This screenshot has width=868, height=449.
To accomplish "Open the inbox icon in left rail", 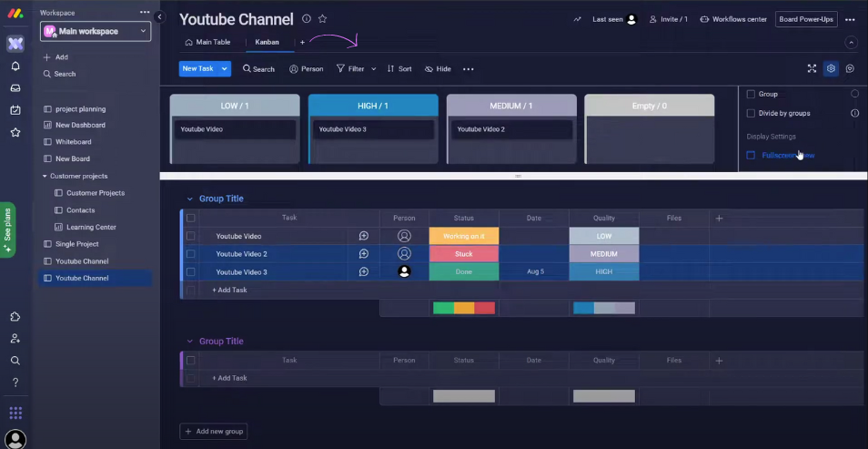I will (15, 88).
